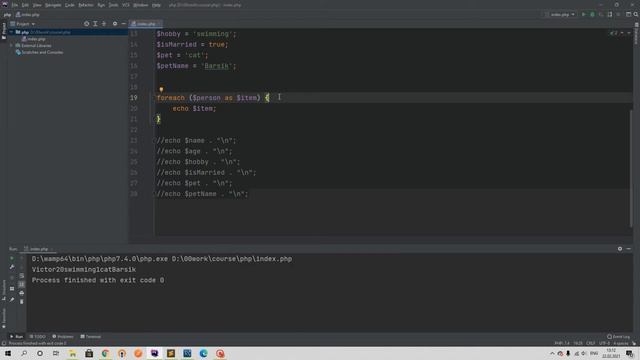Open the Run menu in menu bar
The width and height of the screenshot is (640, 360).
[101, 5]
